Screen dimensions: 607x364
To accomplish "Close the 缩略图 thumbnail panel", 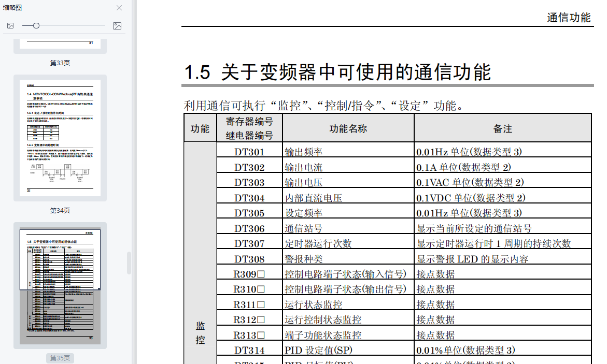I will pyautogui.click(x=119, y=8).
